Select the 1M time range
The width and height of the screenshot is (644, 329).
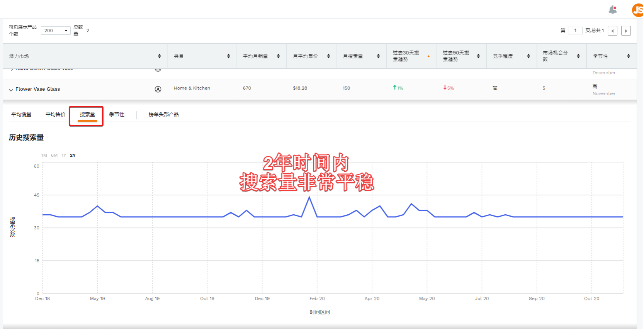44,155
